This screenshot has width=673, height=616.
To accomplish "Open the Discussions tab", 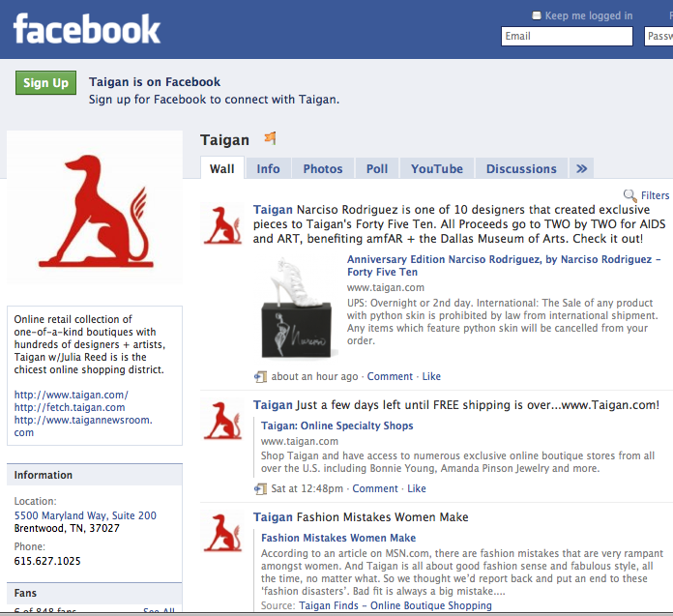I will pyautogui.click(x=521, y=168).
